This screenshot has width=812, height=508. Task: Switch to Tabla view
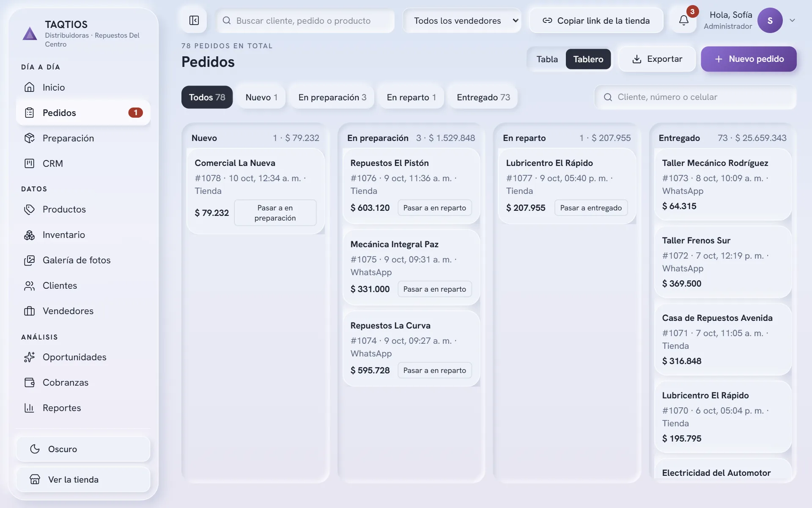pyautogui.click(x=547, y=59)
